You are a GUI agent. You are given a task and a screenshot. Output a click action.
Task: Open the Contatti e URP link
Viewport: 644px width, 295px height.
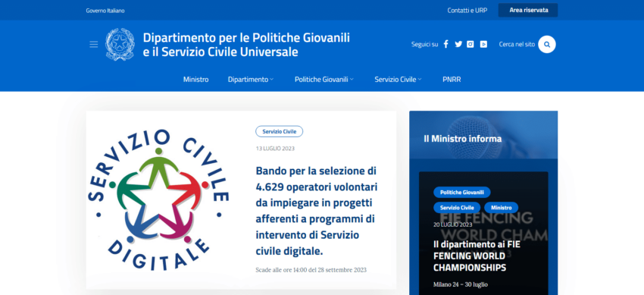(467, 11)
